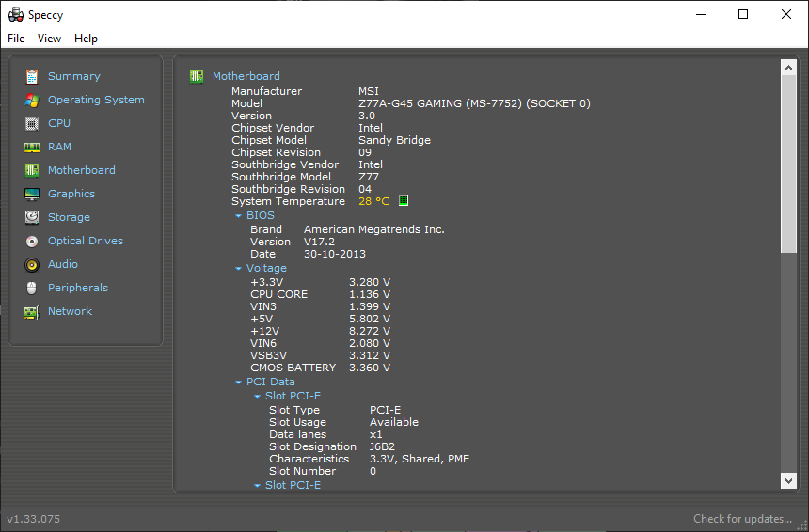Click the Optical Drives disc icon
This screenshot has width=809, height=532.
(32, 242)
